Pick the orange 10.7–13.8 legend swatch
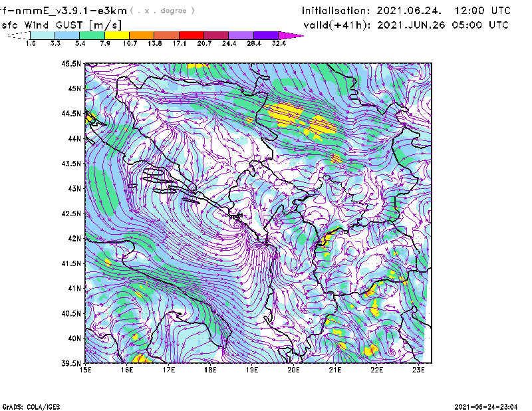 click(x=142, y=35)
